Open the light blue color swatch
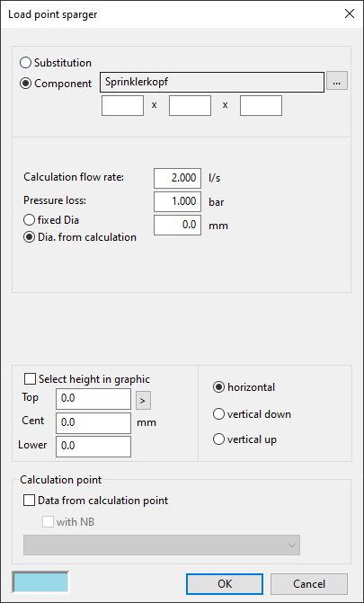This screenshot has width=364, height=603. click(x=40, y=581)
